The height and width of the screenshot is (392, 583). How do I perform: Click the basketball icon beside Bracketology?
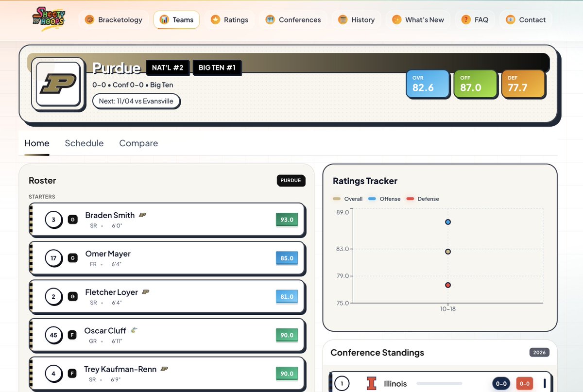point(90,20)
